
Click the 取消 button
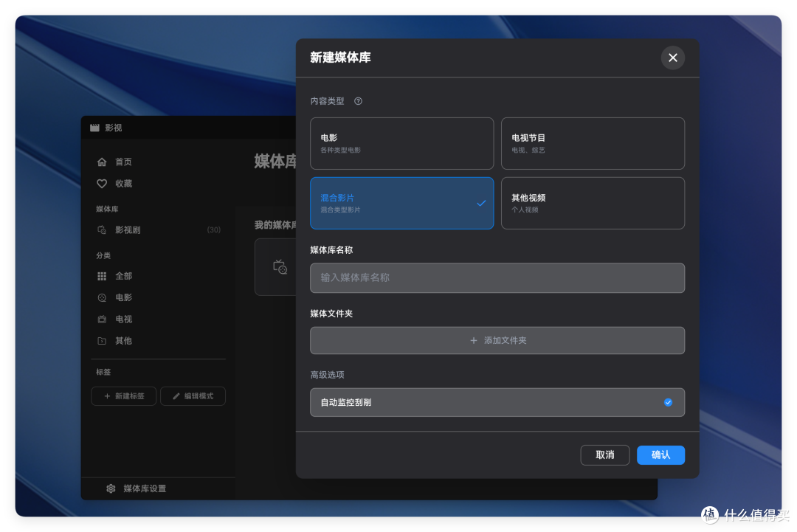coord(605,455)
